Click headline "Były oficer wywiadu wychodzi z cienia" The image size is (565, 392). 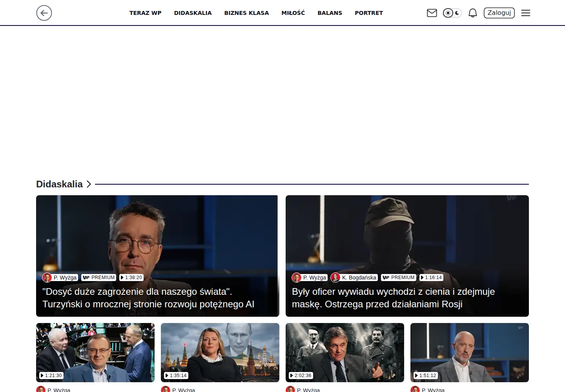click(x=394, y=298)
